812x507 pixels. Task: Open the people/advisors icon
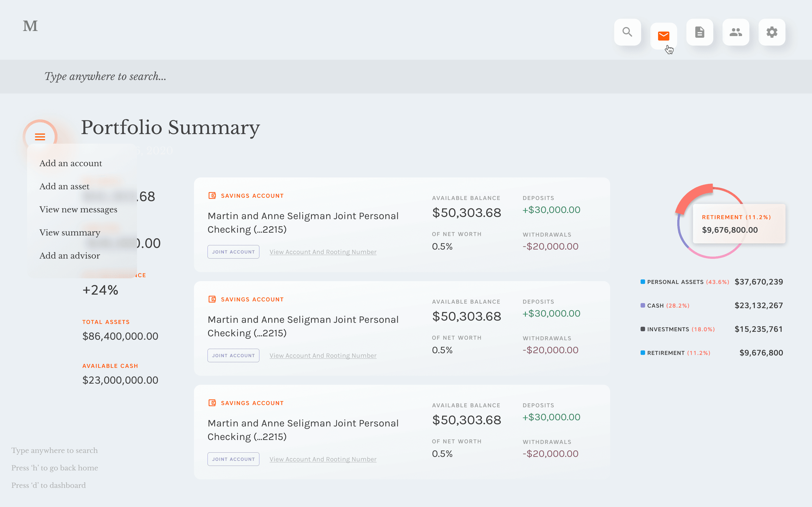pyautogui.click(x=736, y=32)
